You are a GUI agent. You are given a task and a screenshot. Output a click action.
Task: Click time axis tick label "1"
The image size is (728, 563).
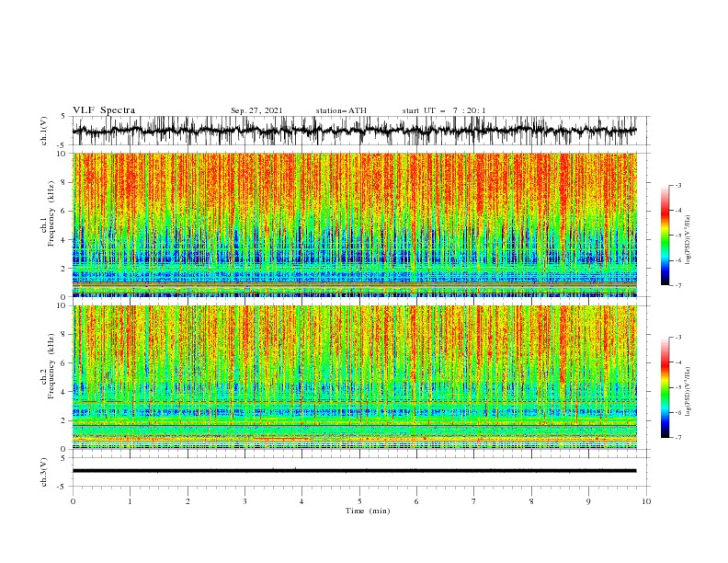(130, 501)
